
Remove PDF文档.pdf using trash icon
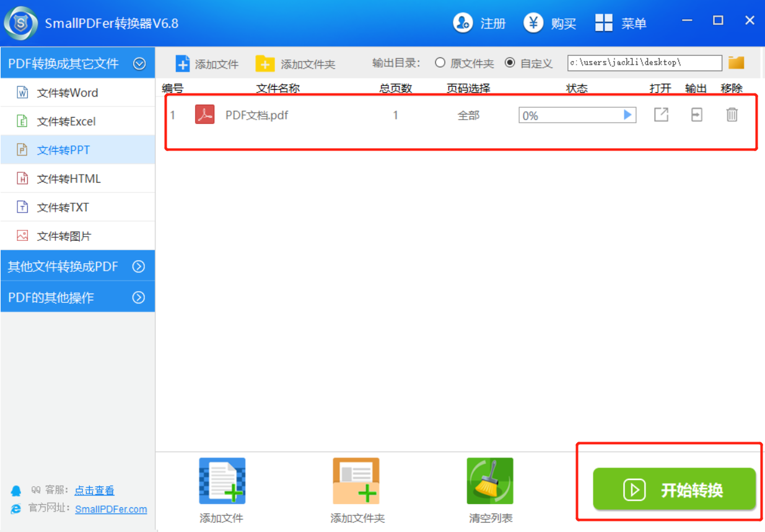coord(732,115)
